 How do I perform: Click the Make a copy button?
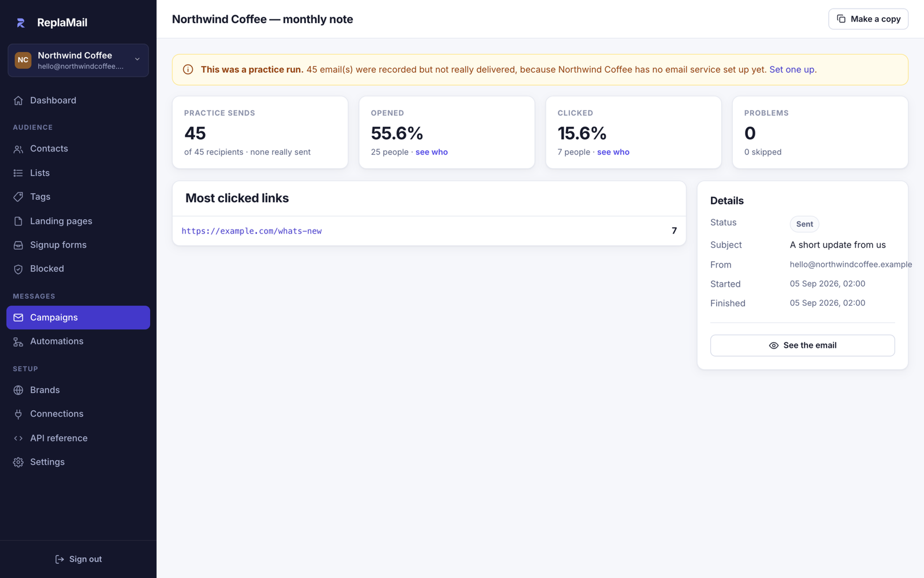click(868, 19)
